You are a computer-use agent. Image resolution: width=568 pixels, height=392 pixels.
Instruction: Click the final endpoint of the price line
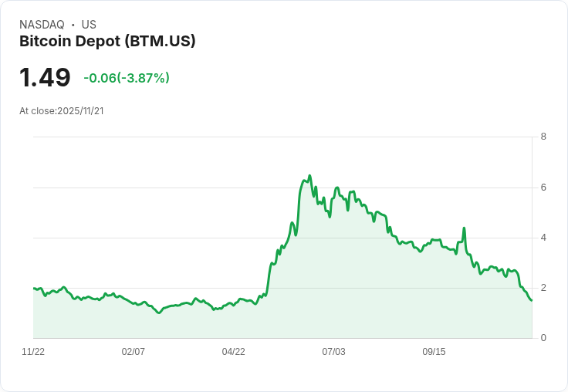532,300
